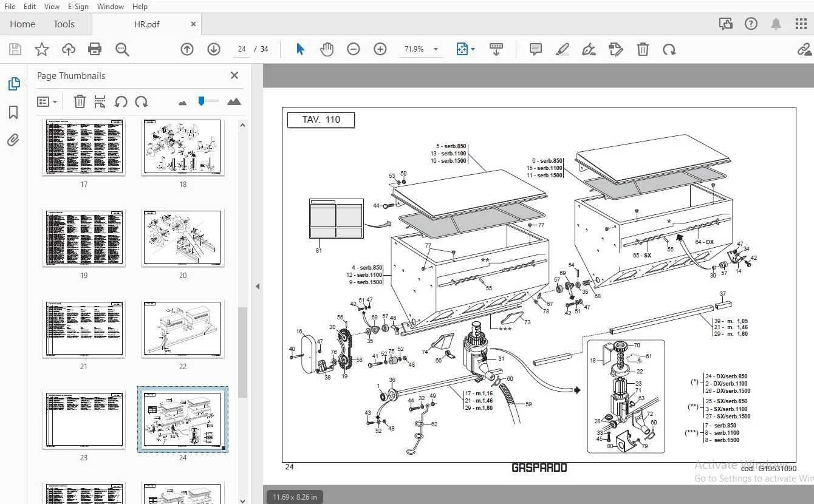Rotate thumbnail pages counterclockwise
This screenshot has width=814, height=504.
pos(121,101)
